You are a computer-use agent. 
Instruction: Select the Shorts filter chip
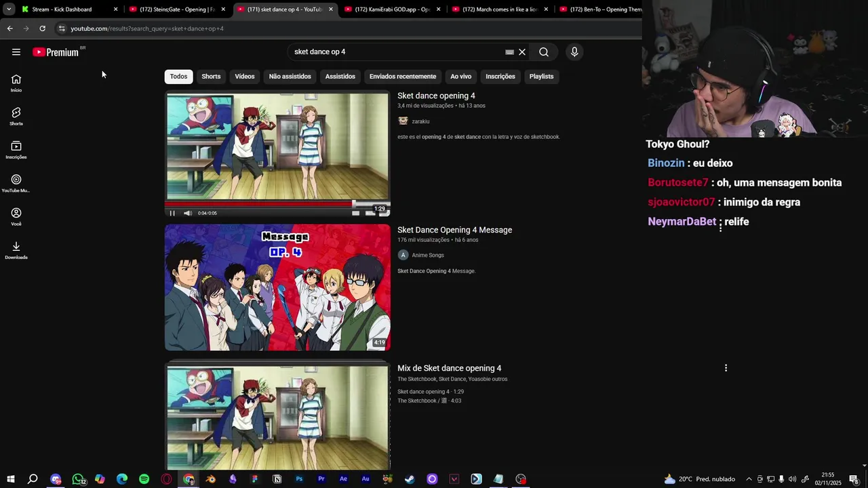click(x=211, y=77)
